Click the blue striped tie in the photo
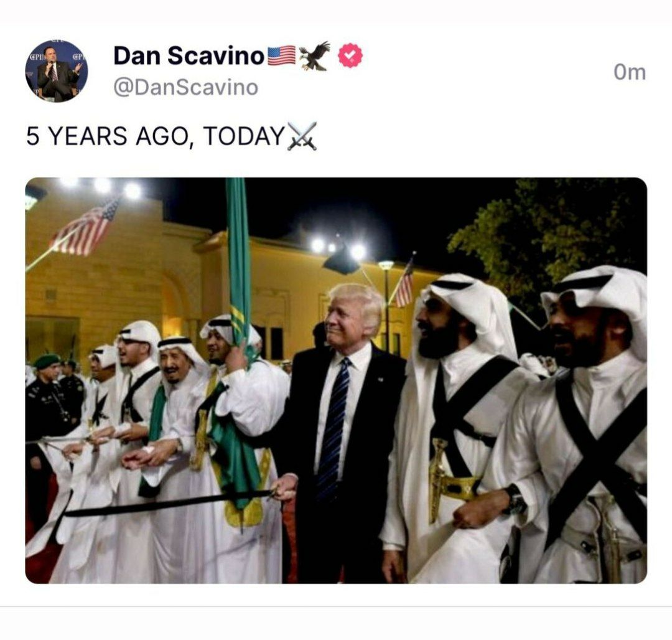The width and height of the screenshot is (672, 640). [x=333, y=429]
